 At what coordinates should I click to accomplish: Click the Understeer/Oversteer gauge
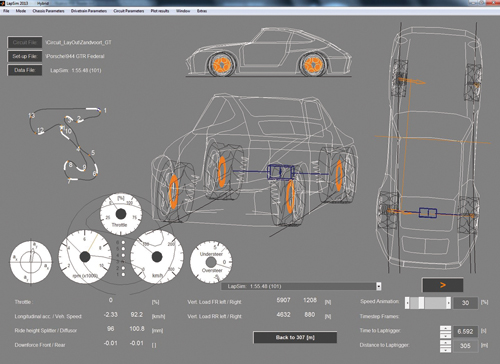coord(211,262)
